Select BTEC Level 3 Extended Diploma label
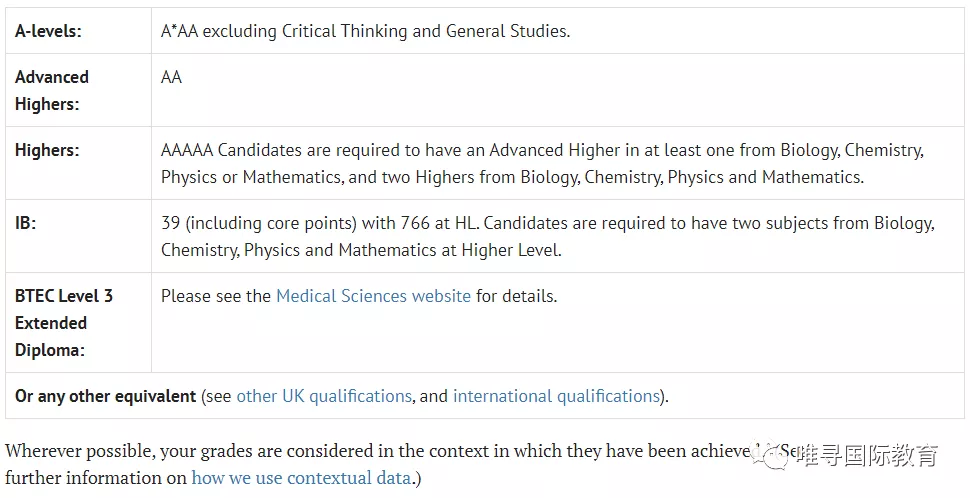This screenshot has height=498, width=970. pos(64,323)
